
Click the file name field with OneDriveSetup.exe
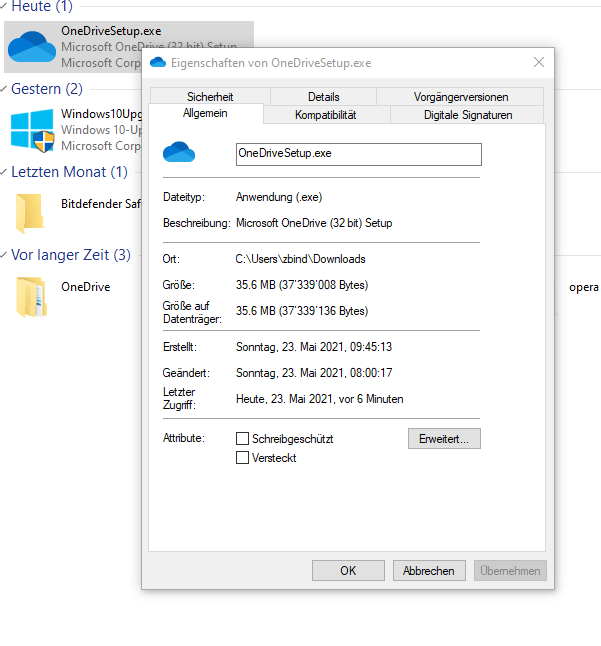[x=358, y=154]
